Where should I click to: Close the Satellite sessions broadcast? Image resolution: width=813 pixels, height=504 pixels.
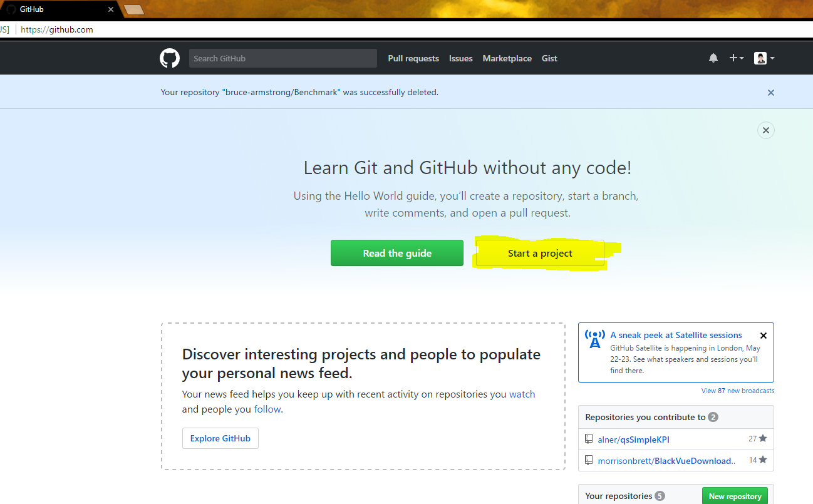tap(763, 336)
